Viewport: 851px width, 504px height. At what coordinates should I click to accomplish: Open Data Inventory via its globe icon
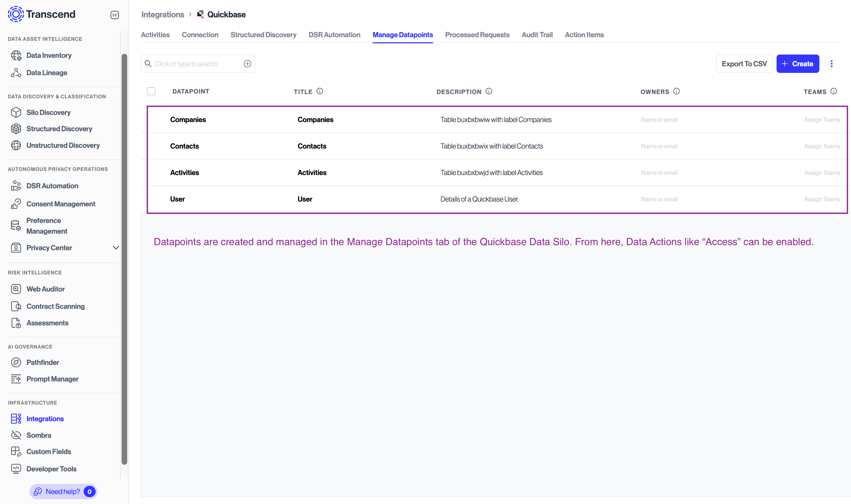(16, 55)
